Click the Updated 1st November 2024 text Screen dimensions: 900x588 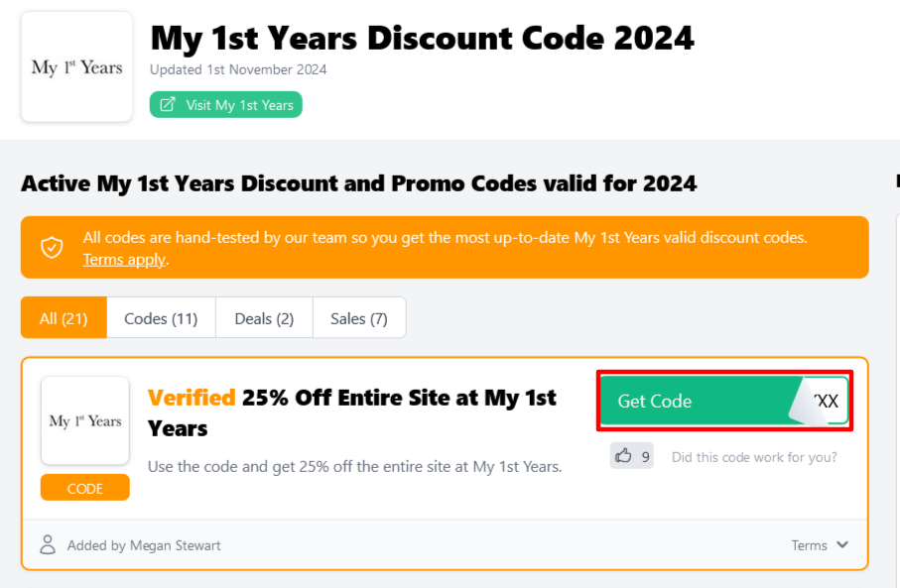[x=238, y=69]
